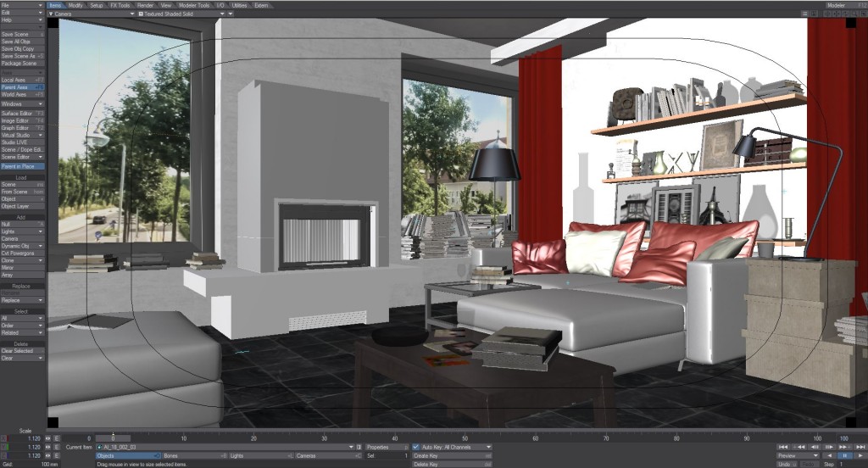Click the X channel envelope E button
Image resolution: width=868 pixels, height=468 pixels.
point(57,438)
